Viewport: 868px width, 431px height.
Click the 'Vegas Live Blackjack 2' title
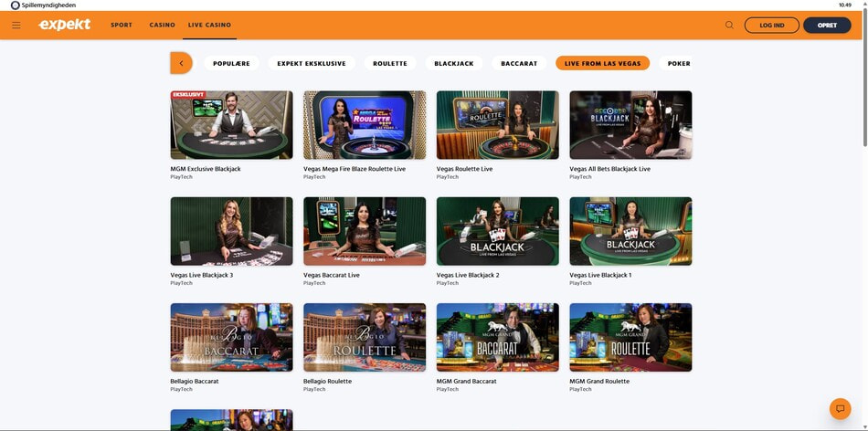[468, 275]
